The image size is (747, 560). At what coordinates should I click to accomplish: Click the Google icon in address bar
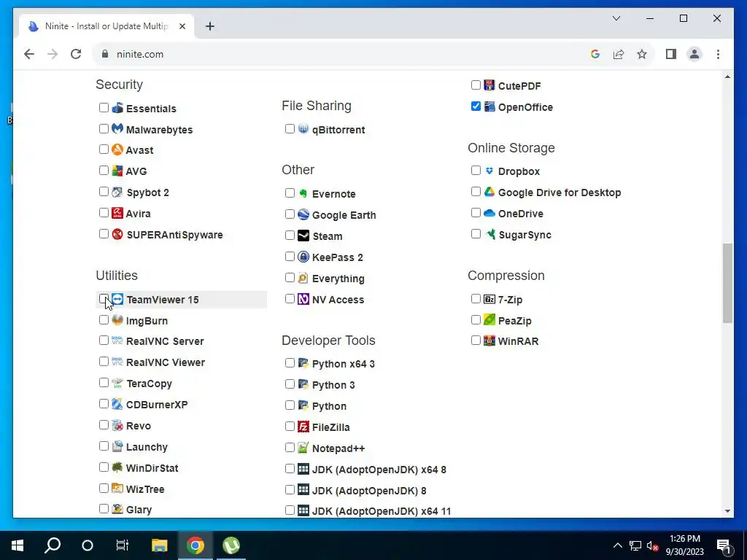coord(595,54)
